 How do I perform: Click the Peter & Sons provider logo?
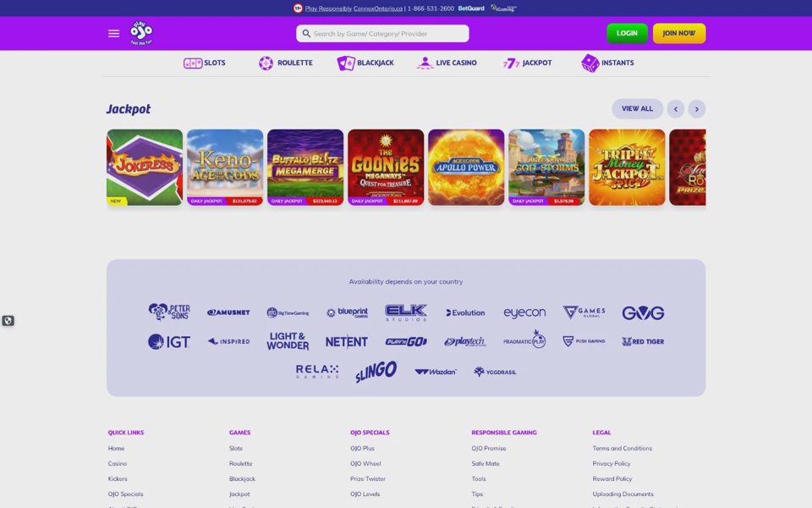coord(169,312)
